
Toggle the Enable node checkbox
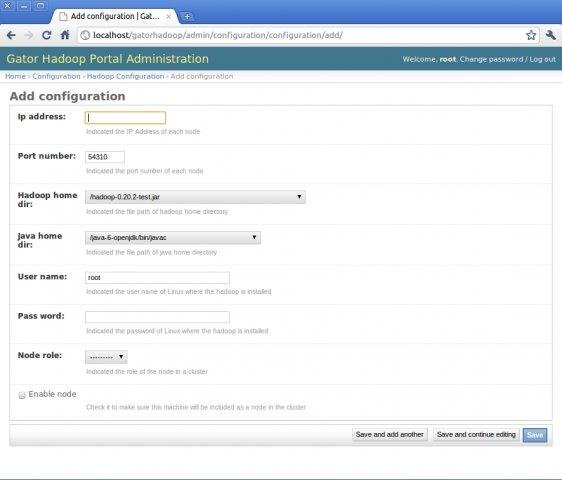(22, 395)
